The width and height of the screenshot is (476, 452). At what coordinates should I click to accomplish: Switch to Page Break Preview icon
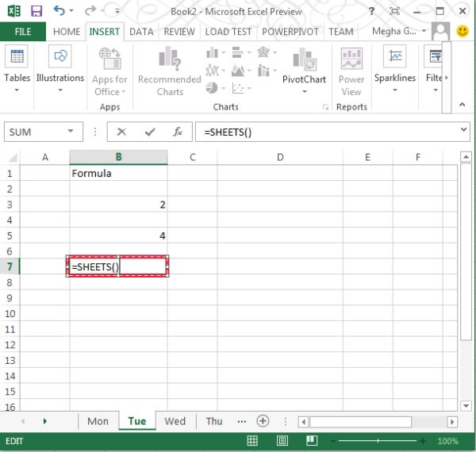tap(312, 440)
